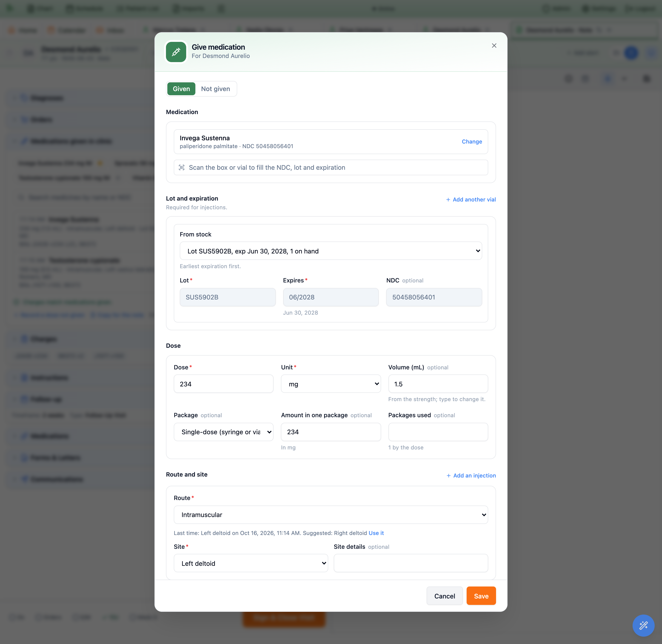Close the Give medication dialog
The image size is (662, 644).
click(494, 46)
